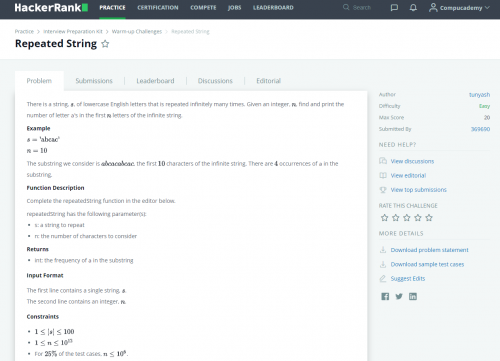Click the Input Format heading

pyautogui.click(x=45, y=275)
